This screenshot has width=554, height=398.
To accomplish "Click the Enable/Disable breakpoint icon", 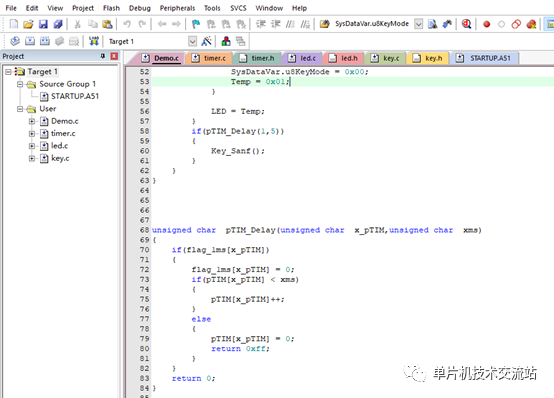I will pos(501,24).
